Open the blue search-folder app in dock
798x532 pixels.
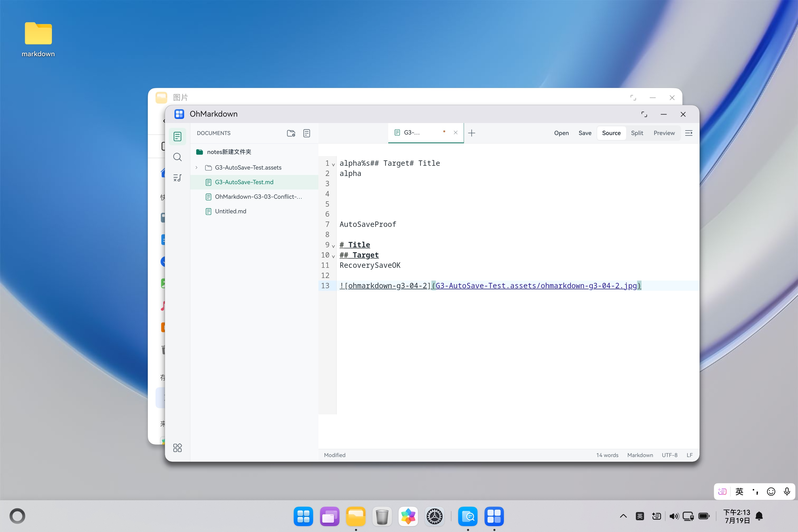coord(468,516)
